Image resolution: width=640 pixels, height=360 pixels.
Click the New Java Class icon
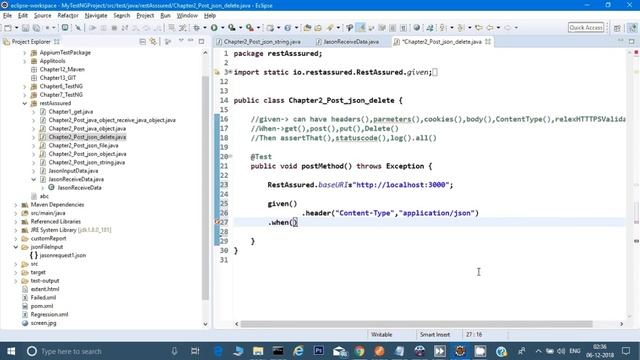click(288, 28)
